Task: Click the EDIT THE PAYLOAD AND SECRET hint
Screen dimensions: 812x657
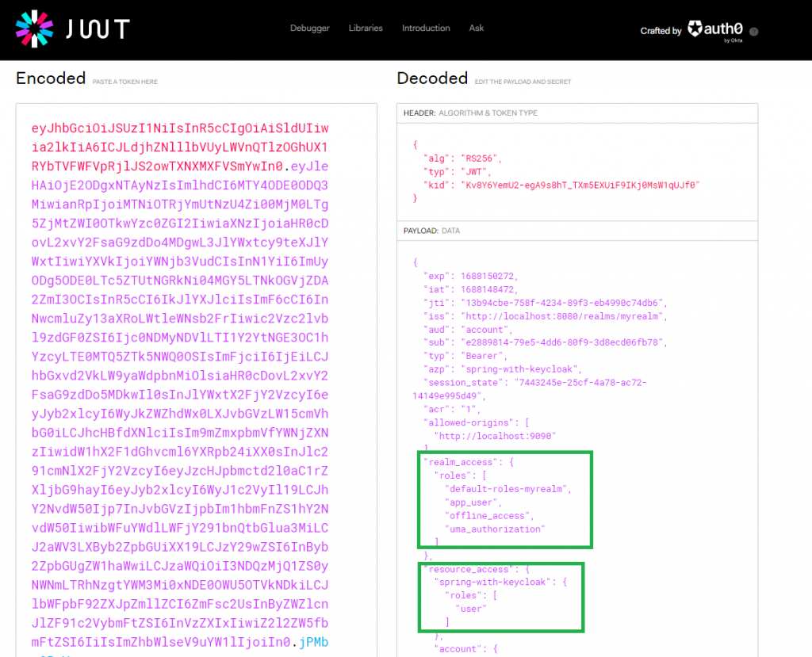Action: point(523,82)
